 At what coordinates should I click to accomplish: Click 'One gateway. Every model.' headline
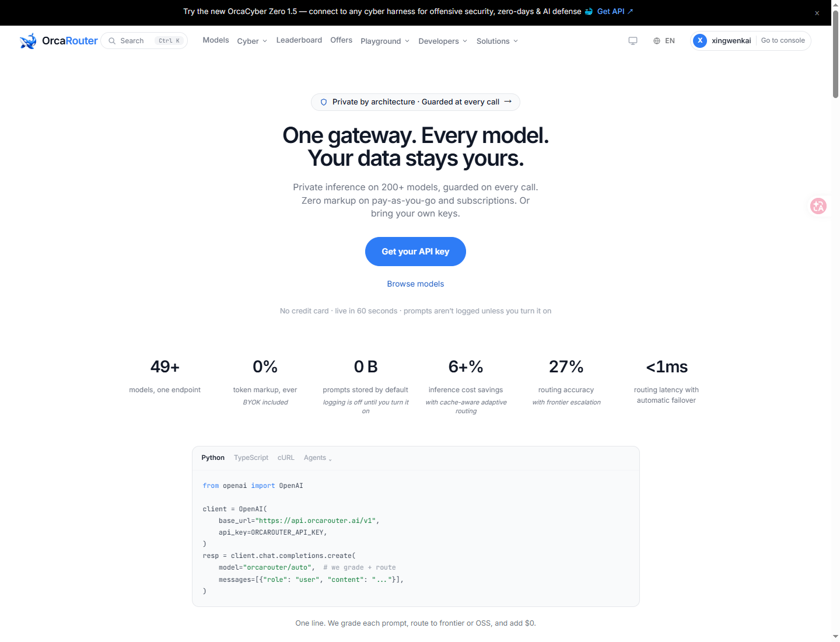pos(415,135)
